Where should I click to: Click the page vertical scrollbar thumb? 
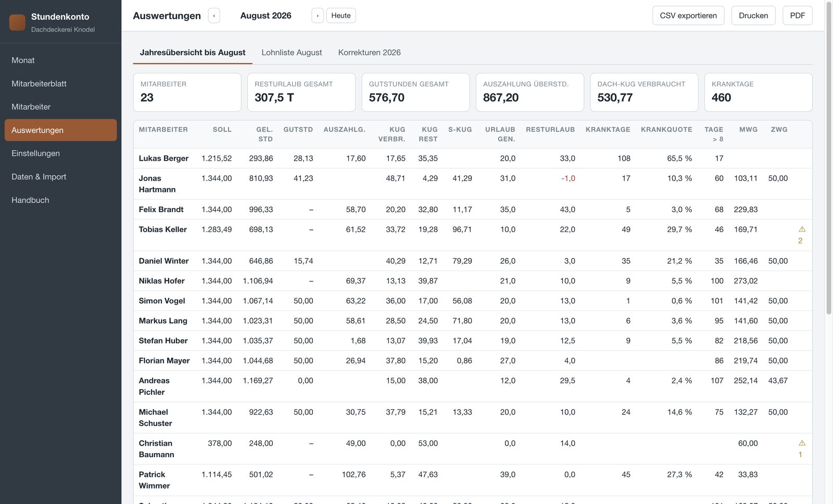click(x=829, y=158)
